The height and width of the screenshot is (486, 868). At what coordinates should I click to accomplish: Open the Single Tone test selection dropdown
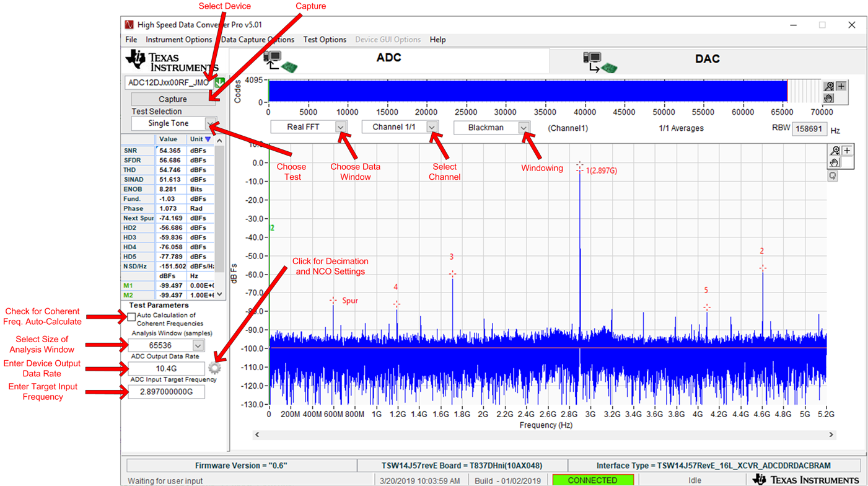[211, 123]
